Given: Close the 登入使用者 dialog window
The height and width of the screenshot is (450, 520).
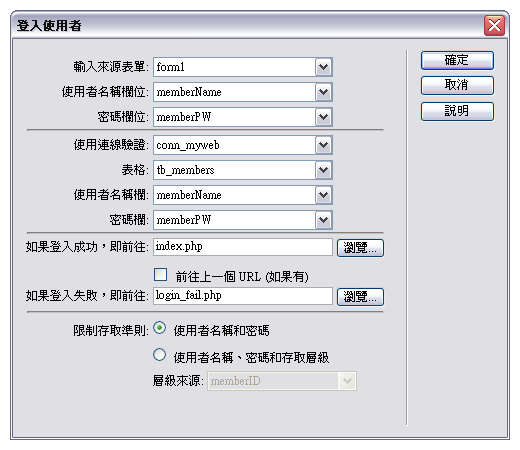Looking at the screenshot, I should point(494,25).
